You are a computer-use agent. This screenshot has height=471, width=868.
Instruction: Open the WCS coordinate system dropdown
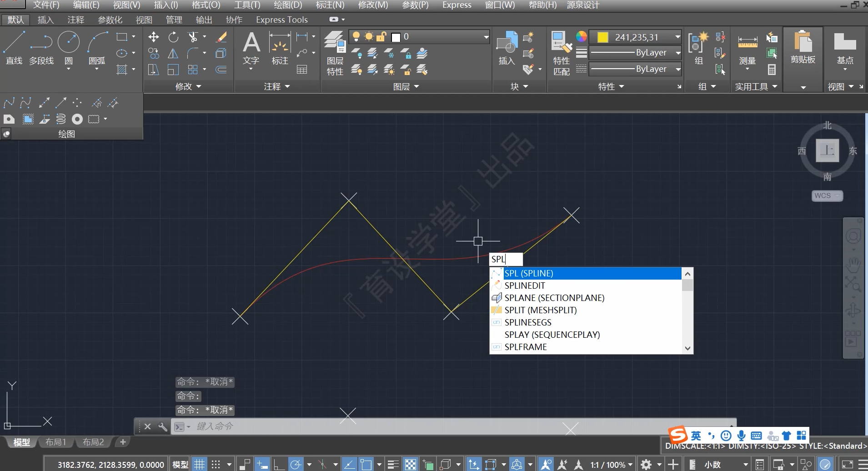[x=827, y=195]
